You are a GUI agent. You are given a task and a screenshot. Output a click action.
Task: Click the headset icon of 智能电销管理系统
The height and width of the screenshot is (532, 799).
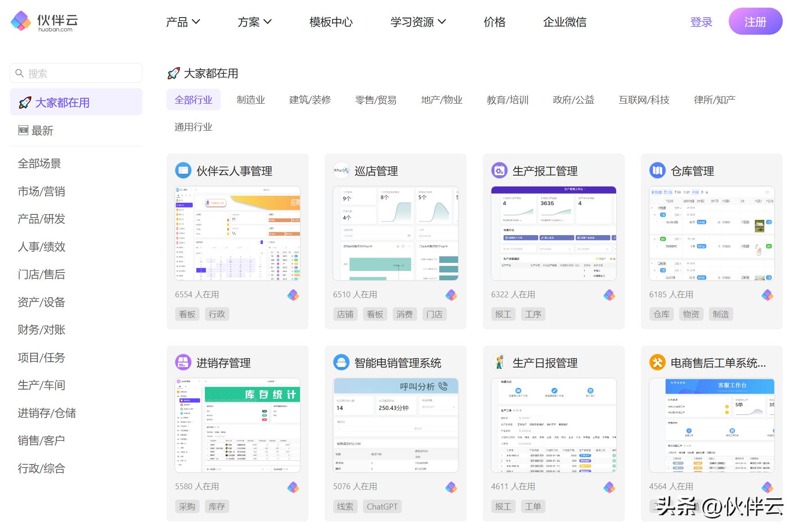[x=341, y=362]
